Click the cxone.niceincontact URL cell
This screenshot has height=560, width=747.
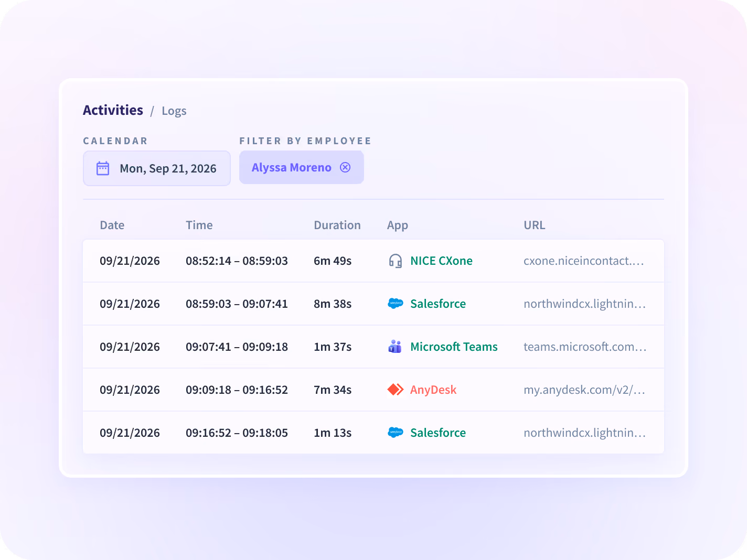584,261
